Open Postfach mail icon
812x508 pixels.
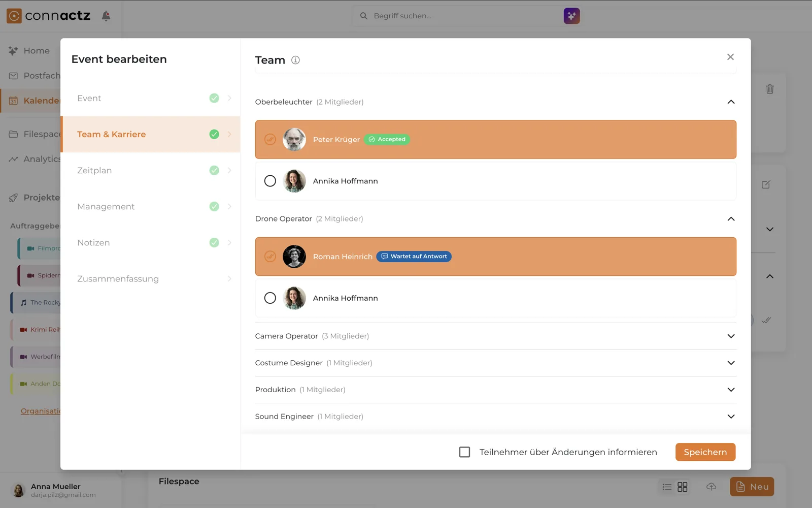14,76
